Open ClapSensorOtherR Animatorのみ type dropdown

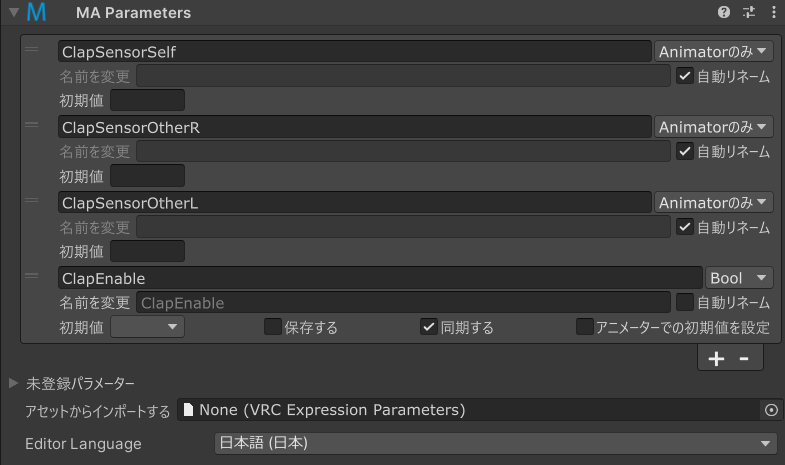tap(713, 127)
